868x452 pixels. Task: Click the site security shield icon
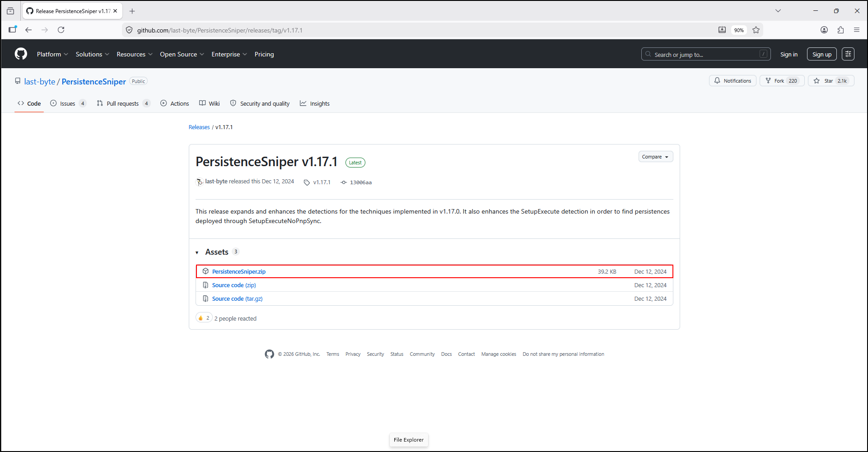click(129, 30)
